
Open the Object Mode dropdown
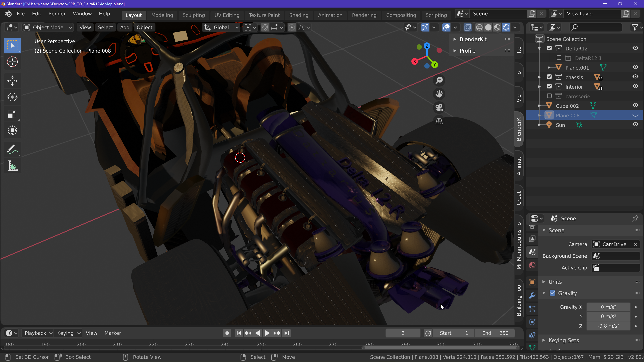(48, 27)
